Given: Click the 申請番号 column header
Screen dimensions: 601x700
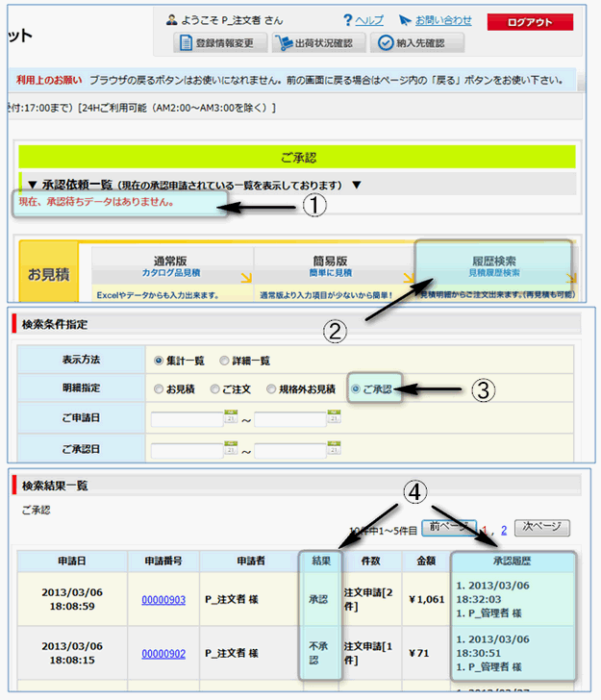Looking at the screenshot, I should click(163, 562).
